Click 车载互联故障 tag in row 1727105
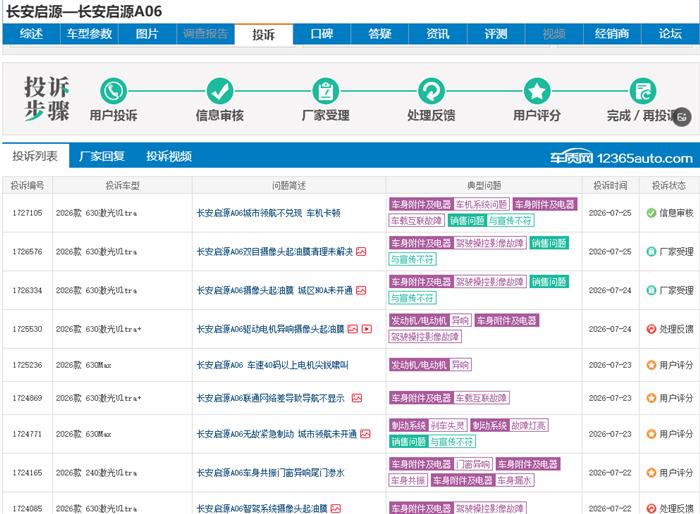700x514 pixels. 417,220
